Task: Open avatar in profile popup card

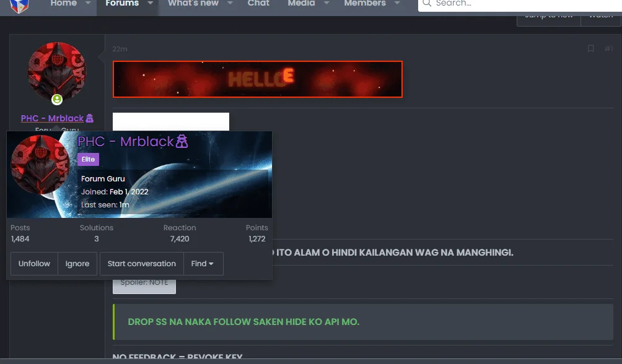Action: tap(40, 165)
